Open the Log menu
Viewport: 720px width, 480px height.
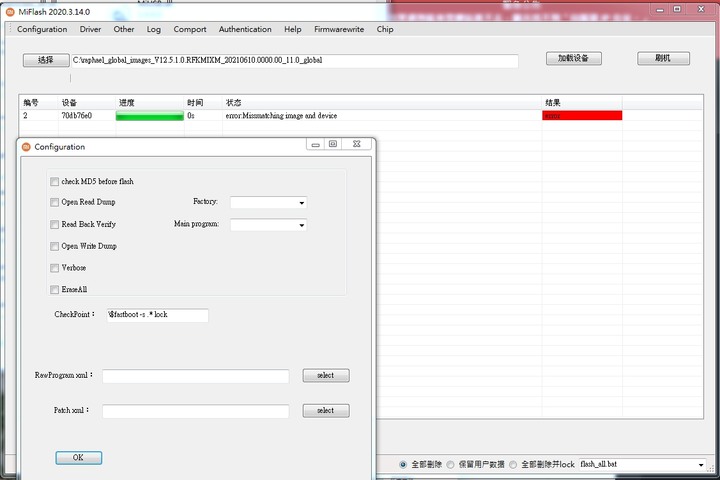153,29
